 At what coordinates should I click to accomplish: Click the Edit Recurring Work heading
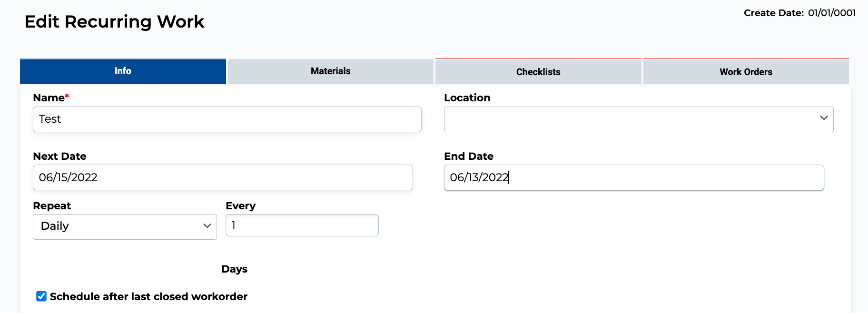tap(114, 22)
